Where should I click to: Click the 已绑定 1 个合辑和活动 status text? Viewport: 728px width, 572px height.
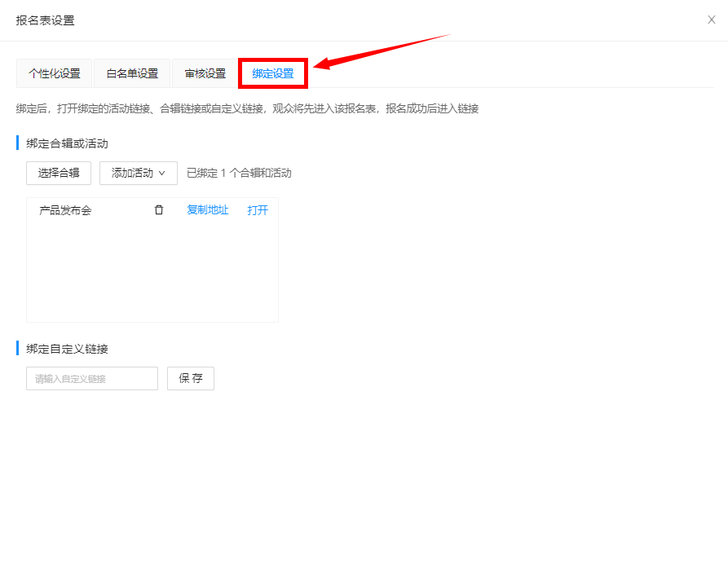(239, 173)
